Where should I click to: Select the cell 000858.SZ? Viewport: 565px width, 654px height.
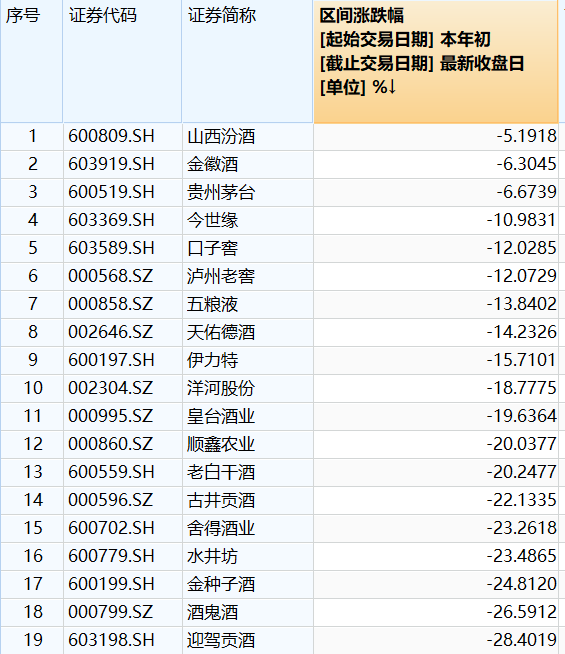coord(123,304)
